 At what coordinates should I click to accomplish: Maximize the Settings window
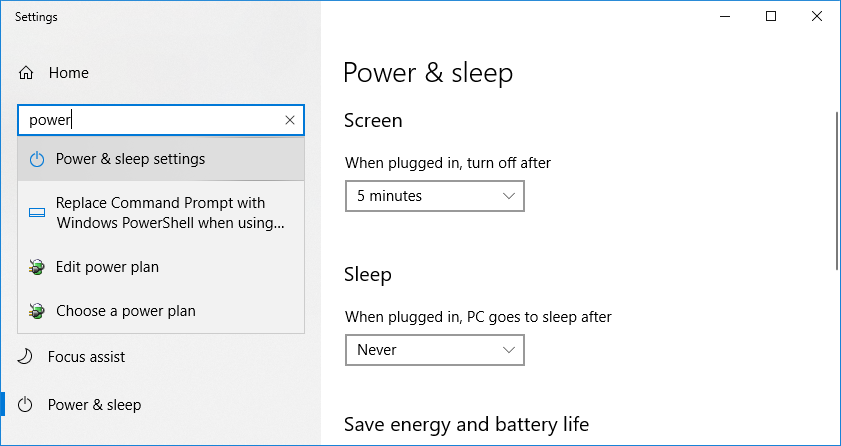[x=771, y=16]
